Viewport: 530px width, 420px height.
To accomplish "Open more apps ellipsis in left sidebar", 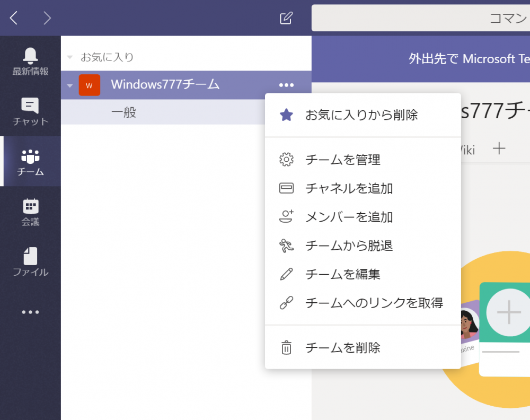I will pyautogui.click(x=30, y=312).
